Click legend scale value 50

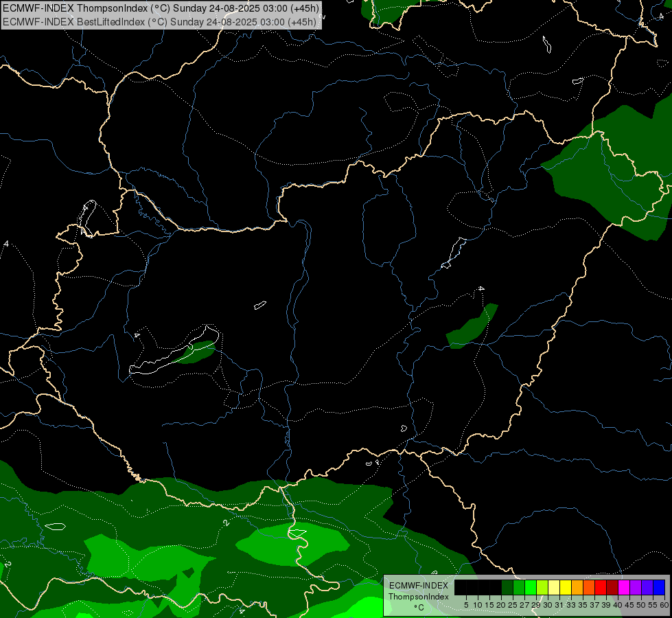tap(641, 605)
